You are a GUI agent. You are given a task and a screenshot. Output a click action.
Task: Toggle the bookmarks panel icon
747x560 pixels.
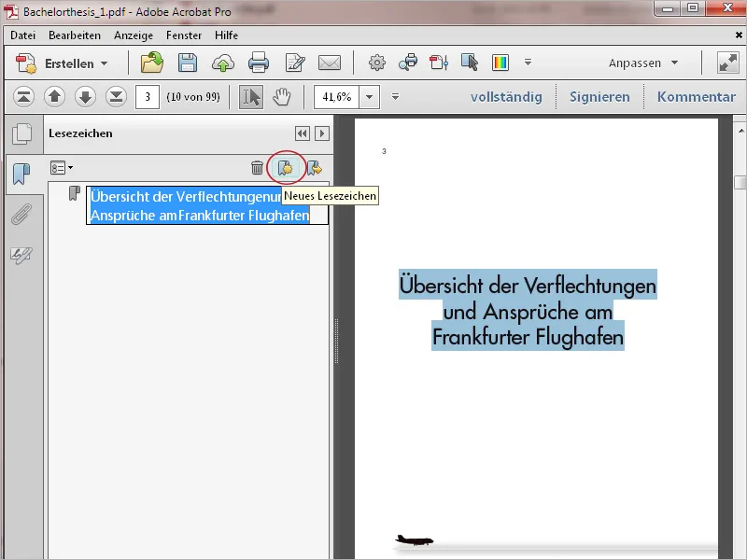21,174
